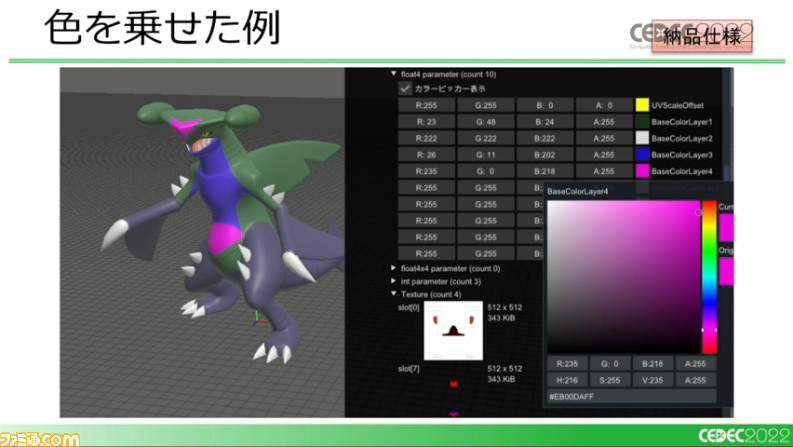The image size is (793, 447).
Task: Click the 512 x 512 text beside slot[0]
Action: click(x=505, y=307)
